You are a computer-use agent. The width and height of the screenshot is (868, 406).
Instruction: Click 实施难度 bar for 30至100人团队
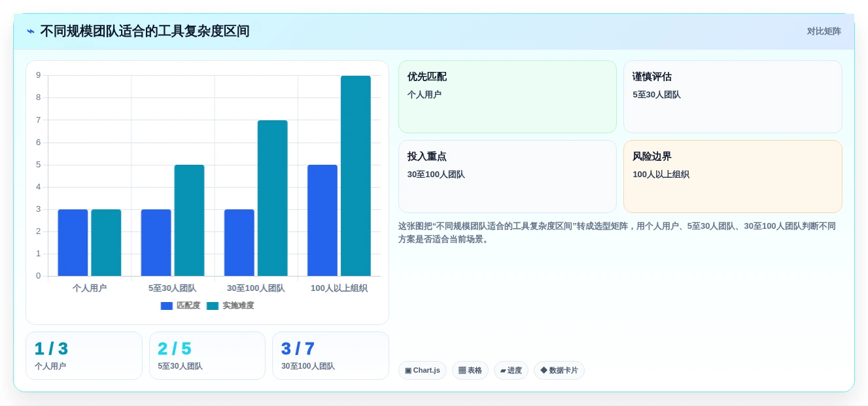click(273, 198)
